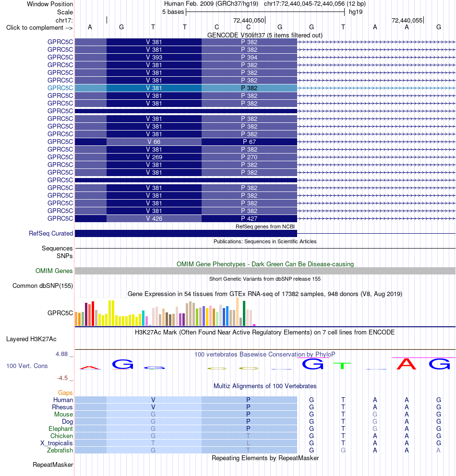Click the Sequences track label

point(57,248)
